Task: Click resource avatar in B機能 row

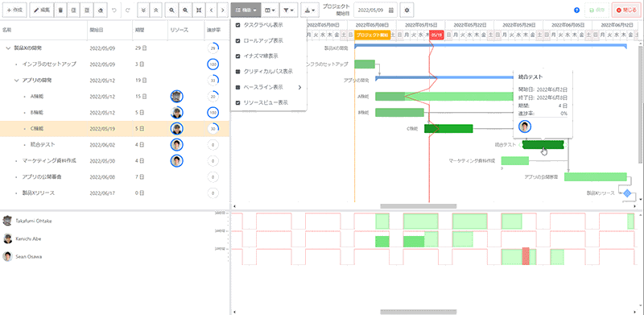Action: [176, 113]
